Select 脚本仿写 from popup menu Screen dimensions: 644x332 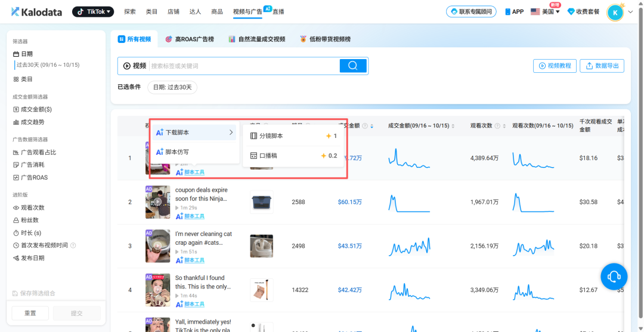coord(194,152)
